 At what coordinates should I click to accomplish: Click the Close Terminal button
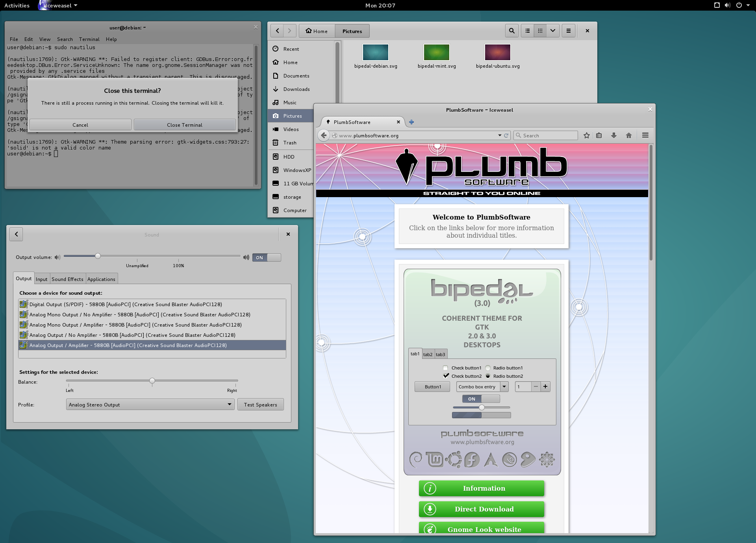tap(185, 125)
